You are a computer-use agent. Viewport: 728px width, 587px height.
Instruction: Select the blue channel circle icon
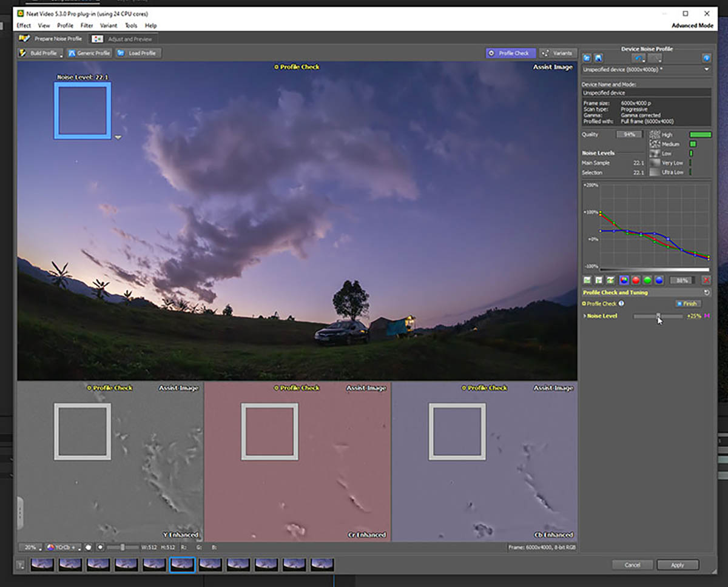click(659, 280)
